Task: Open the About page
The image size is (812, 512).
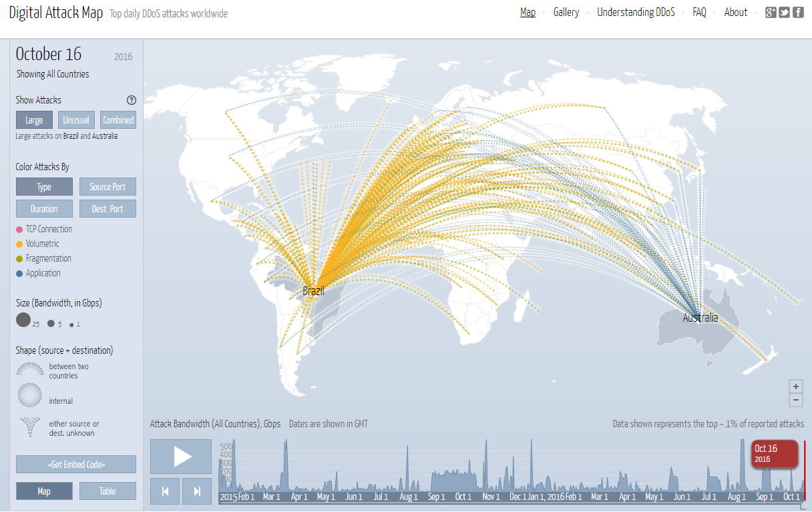Action: [x=736, y=12]
